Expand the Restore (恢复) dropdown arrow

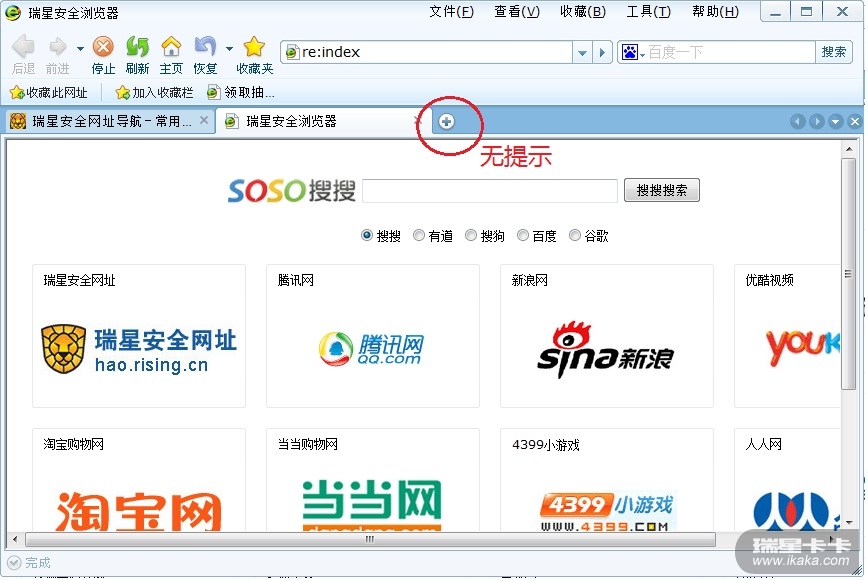(x=229, y=49)
